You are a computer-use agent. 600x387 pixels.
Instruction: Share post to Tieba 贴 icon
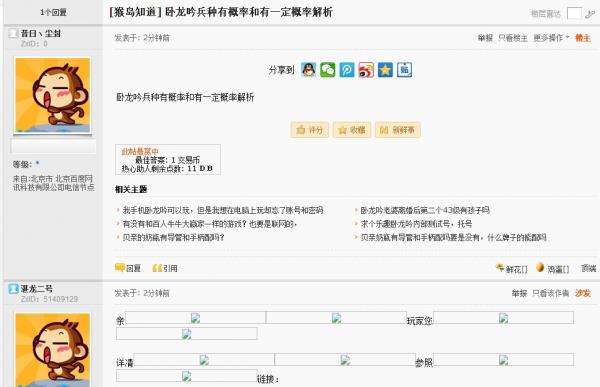click(404, 70)
